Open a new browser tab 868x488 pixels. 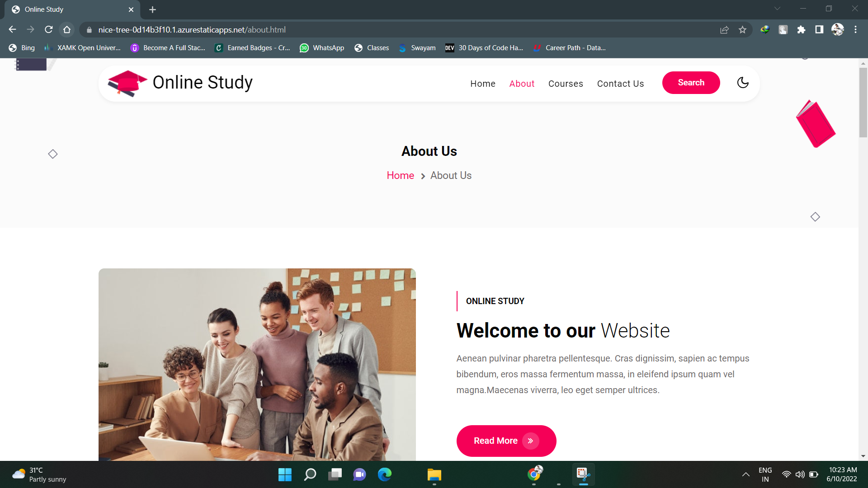152,9
